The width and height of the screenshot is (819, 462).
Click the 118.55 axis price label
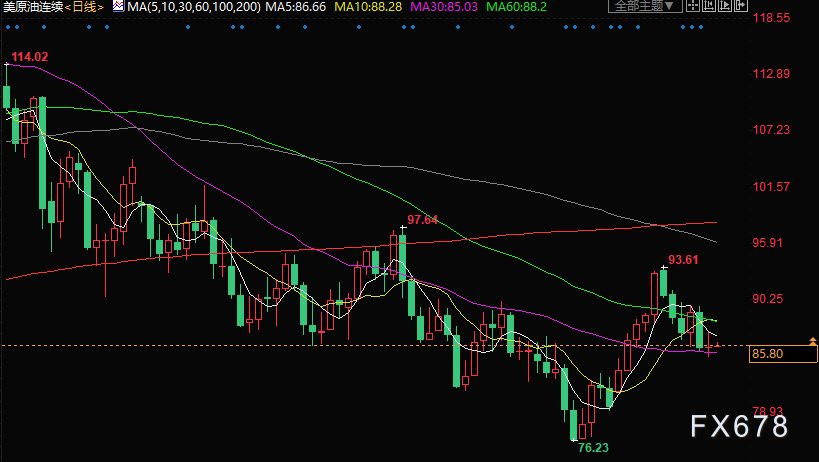(x=771, y=18)
